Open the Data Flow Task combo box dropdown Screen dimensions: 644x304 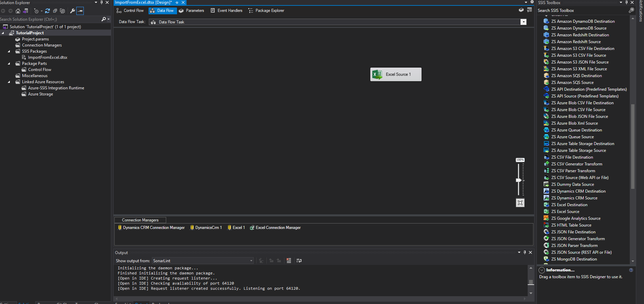point(524,22)
